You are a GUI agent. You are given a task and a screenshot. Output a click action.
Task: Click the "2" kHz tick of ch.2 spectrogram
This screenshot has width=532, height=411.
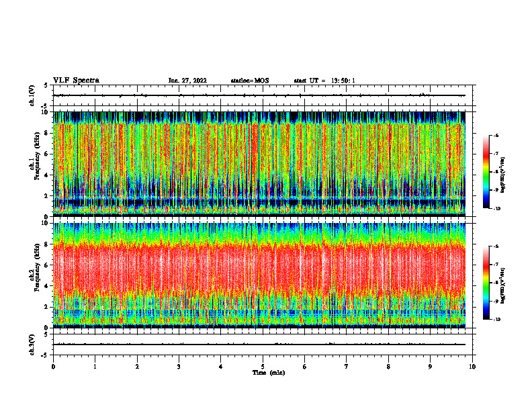pyautogui.click(x=47, y=307)
